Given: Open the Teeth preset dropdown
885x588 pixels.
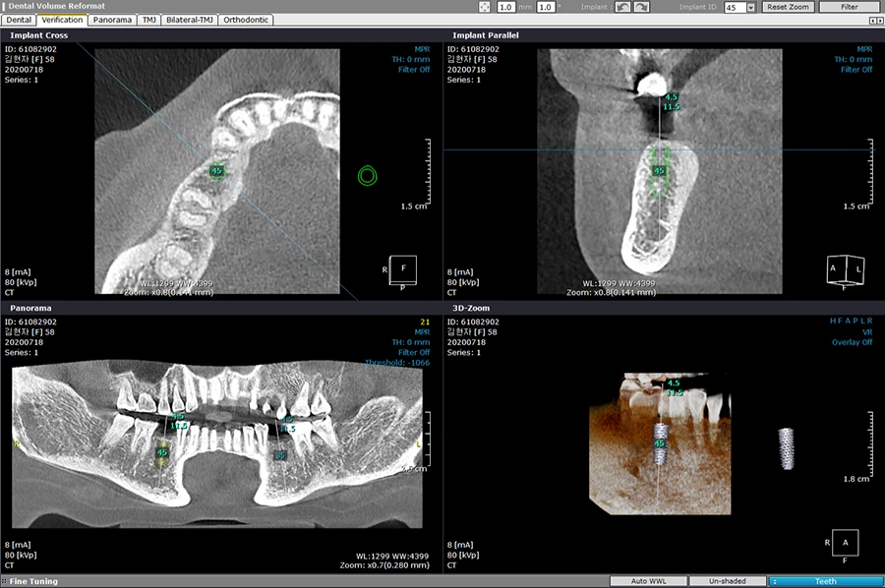Looking at the screenshot, I should pos(825,581).
